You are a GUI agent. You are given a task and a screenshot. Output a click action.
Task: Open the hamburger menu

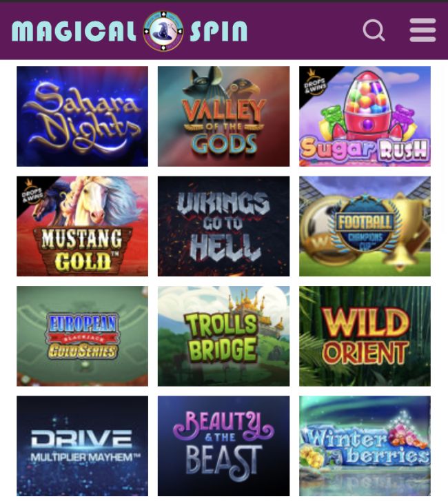pyautogui.click(x=422, y=30)
